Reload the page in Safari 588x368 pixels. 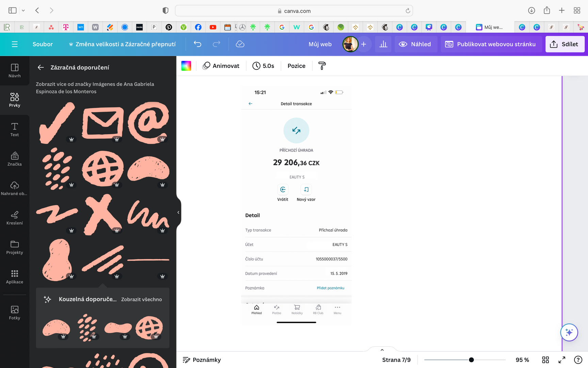pyautogui.click(x=408, y=11)
